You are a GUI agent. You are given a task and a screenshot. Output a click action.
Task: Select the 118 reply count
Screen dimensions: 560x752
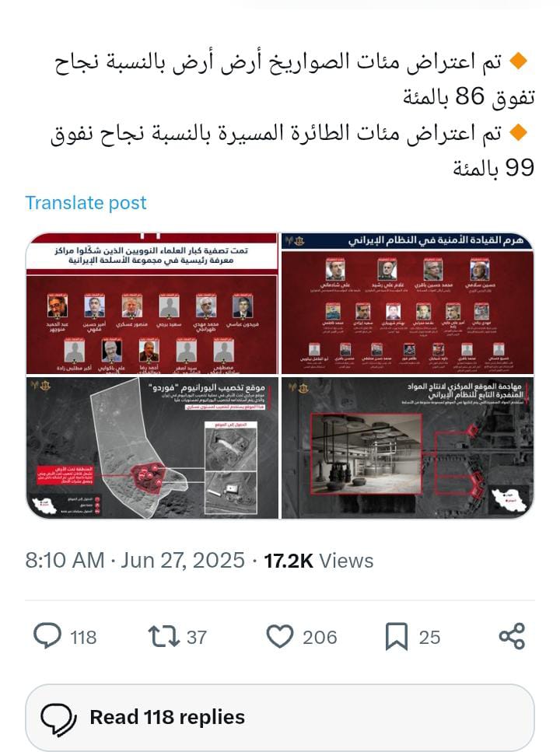click(83, 638)
